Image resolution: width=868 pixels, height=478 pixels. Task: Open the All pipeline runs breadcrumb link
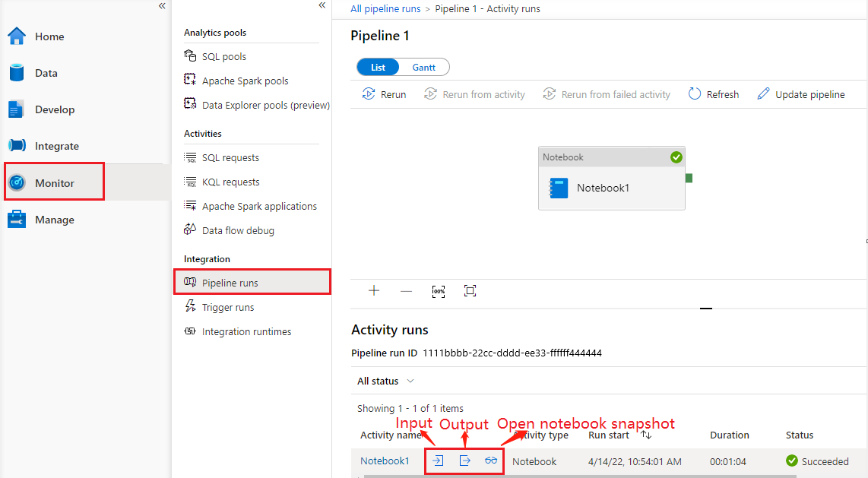[x=385, y=8]
